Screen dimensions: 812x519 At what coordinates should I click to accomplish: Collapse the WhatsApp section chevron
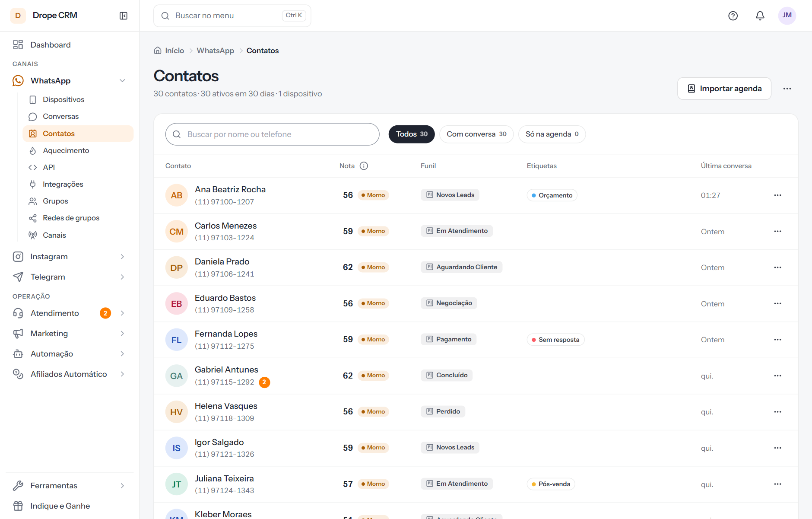tap(122, 81)
